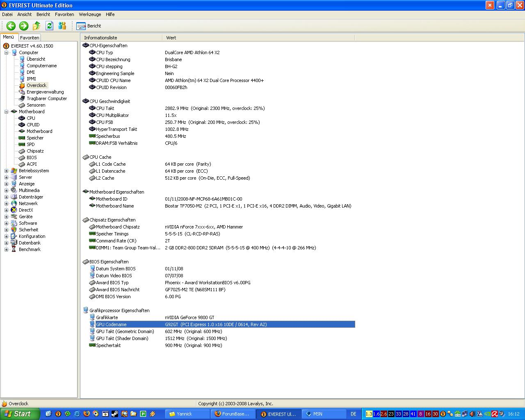
Task: Select ACPI in the tree
Action: coord(32,164)
